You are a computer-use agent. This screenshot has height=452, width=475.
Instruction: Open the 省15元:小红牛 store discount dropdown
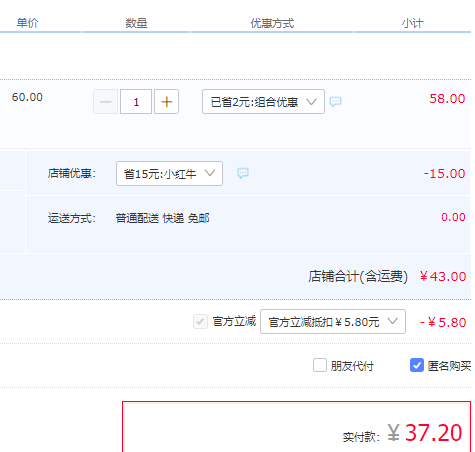tap(169, 173)
